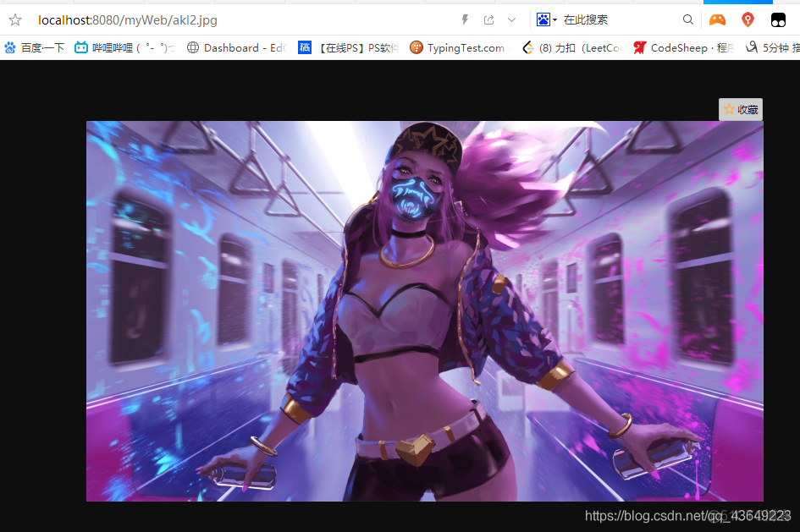800x532 pixels.
Task: Expand the address bar dropdown chevron
Action: 511,19
